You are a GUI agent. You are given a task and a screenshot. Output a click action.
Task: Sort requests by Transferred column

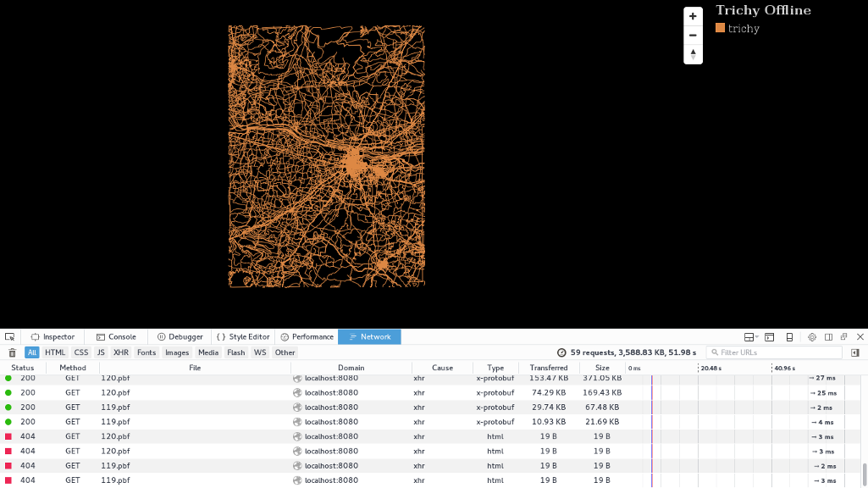(x=549, y=368)
